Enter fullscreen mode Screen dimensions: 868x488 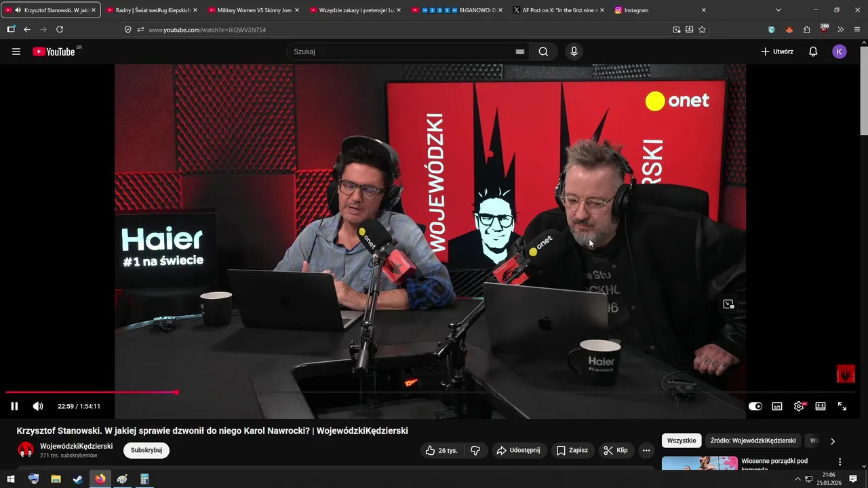point(842,406)
